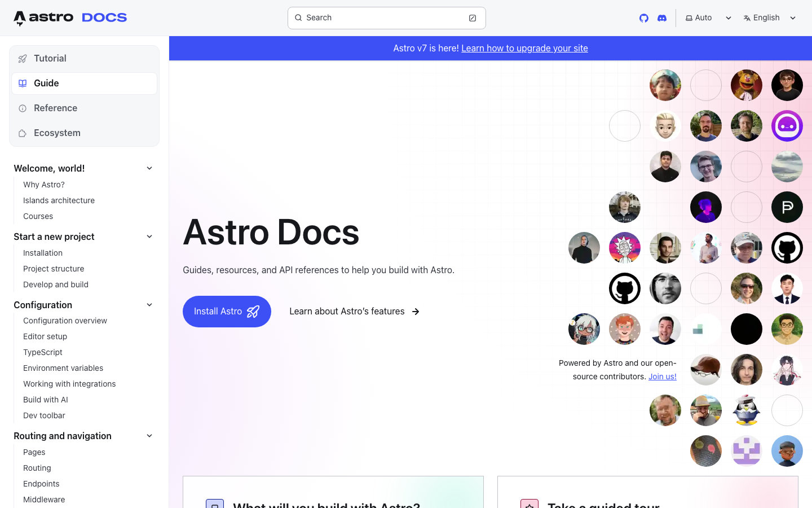The width and height of the screenshot is (812, 508).
Task: Click the Fozzie Bear contributor avatar
Action: tap(747, 85)
